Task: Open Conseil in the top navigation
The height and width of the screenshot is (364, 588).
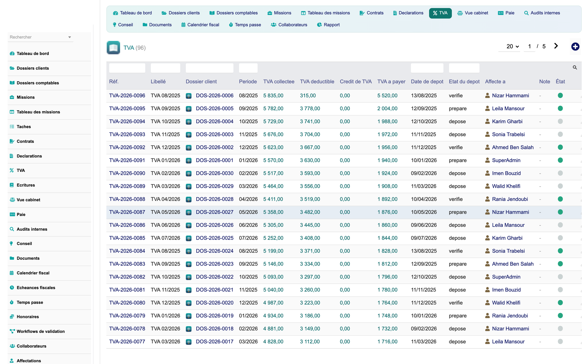Action: 123,25
